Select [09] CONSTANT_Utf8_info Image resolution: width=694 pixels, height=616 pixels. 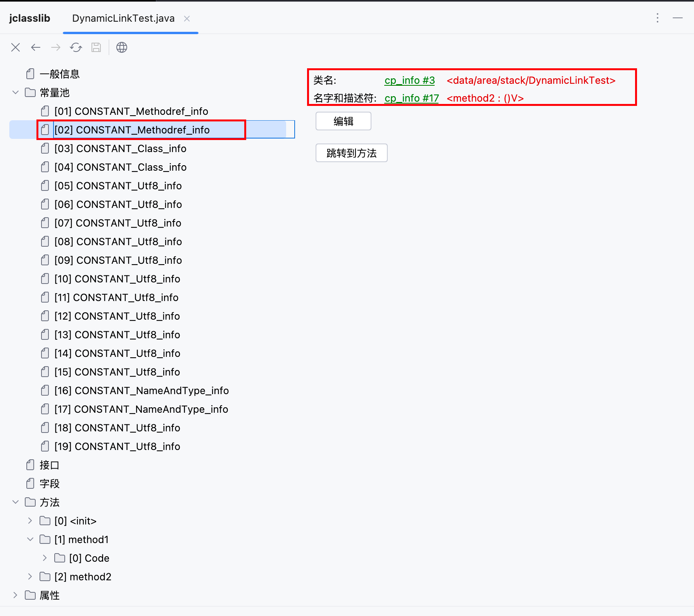point(118,260)
